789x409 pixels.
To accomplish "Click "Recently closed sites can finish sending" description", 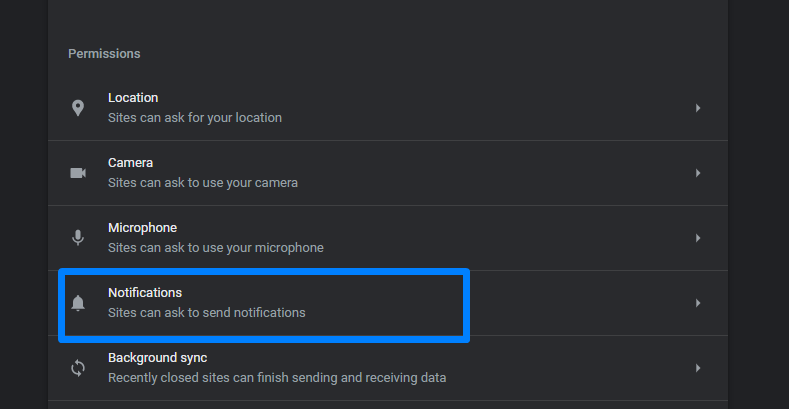I will [277, 378].
